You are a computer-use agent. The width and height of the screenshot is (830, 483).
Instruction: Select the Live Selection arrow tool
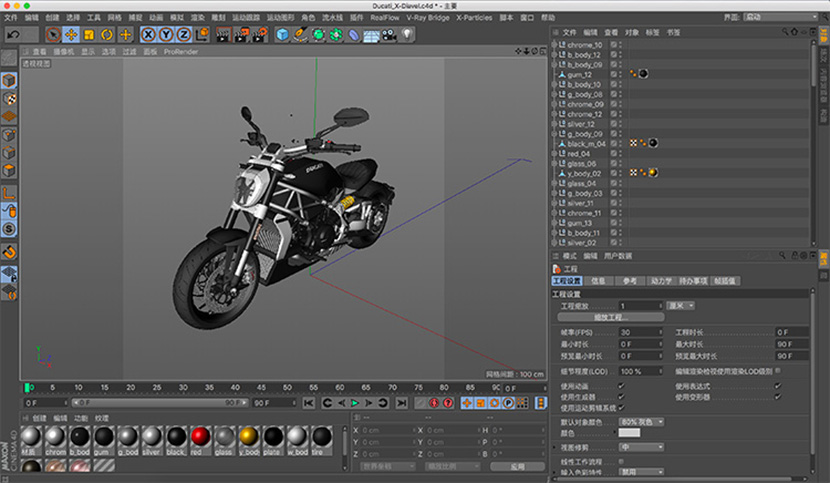tap(53, 35)
